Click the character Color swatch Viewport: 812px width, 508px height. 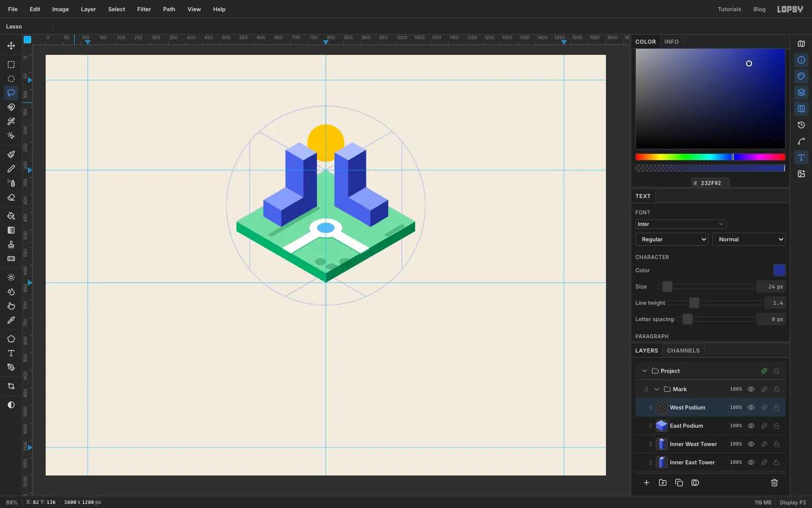(779, 270)
